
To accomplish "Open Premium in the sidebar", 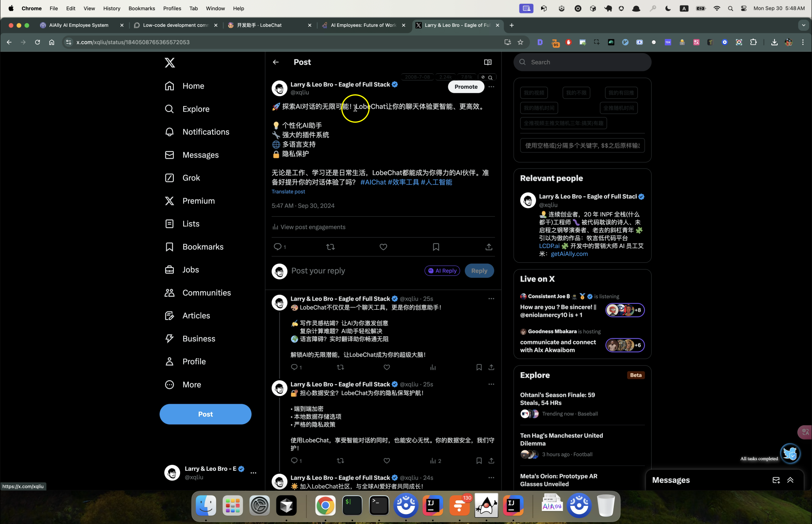I will click(190, 201).
